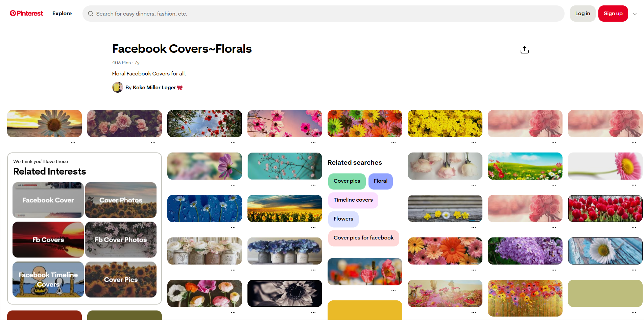644x320 pixels.
Task: Open the Cover pics for facebook search
Action: (363, 238)
